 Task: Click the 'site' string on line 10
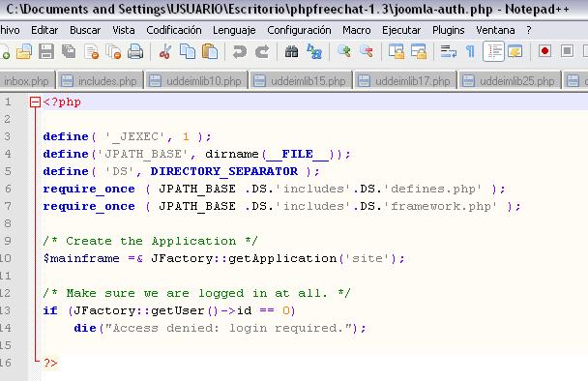coord(367,258)
